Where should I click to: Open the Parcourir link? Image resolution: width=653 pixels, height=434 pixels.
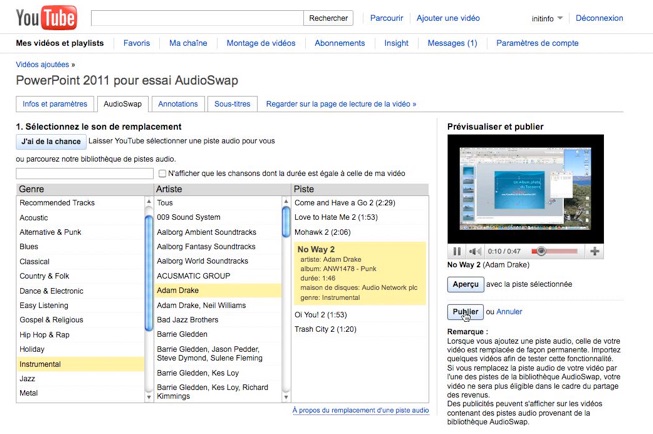(x=386, y=18)
